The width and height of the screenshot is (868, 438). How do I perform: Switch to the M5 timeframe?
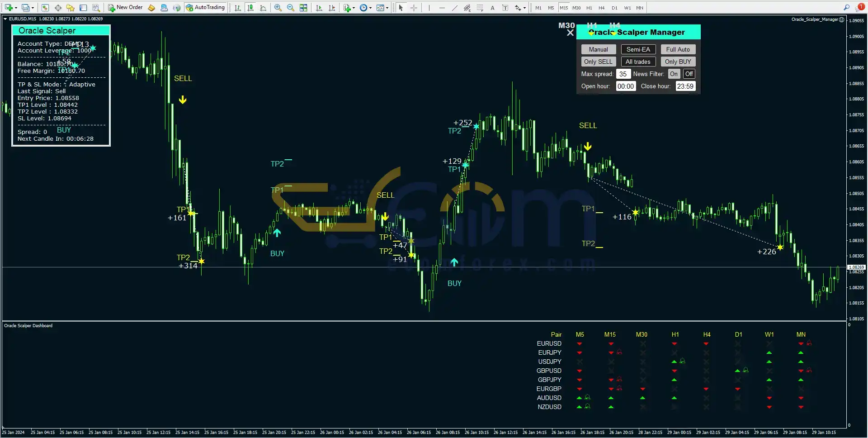click(551, 8)
